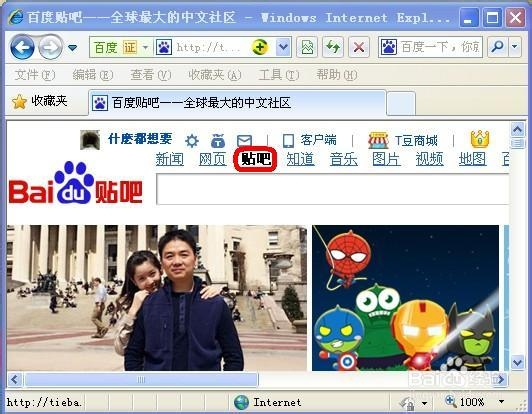Viewport: 532px width, 414px height.
Task: Open the 音乐 link
Action: (x=344, y=159)
